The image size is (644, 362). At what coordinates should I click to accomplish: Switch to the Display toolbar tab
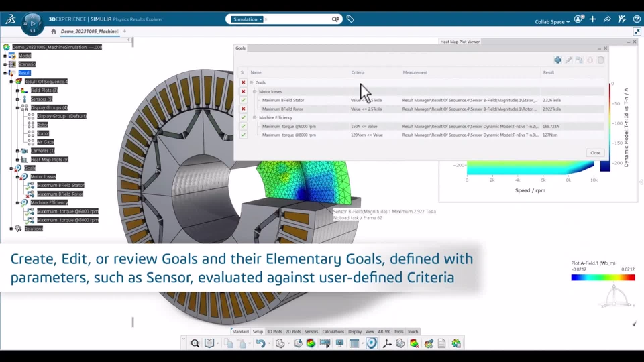(x=355, y=332)
